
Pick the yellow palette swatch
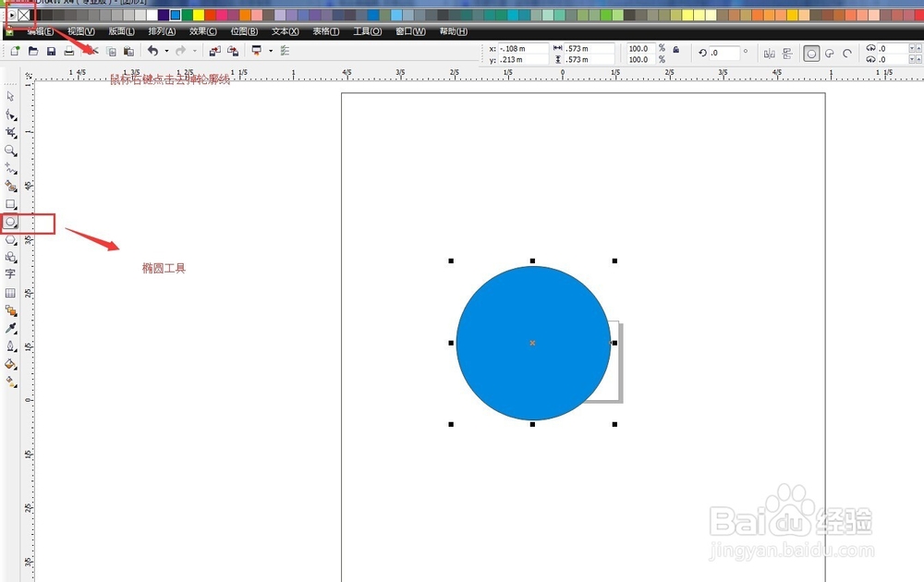[199, 16]
